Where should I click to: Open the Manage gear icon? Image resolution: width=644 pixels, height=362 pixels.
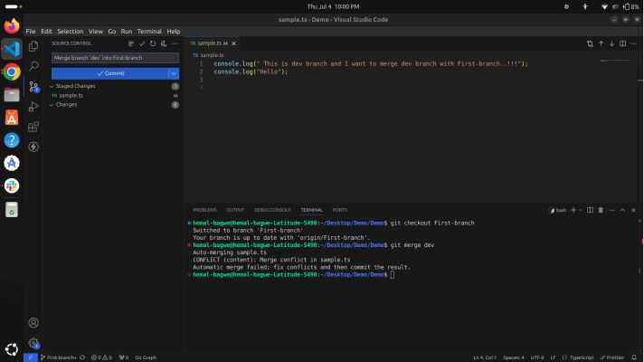click(x=33, y=343)
